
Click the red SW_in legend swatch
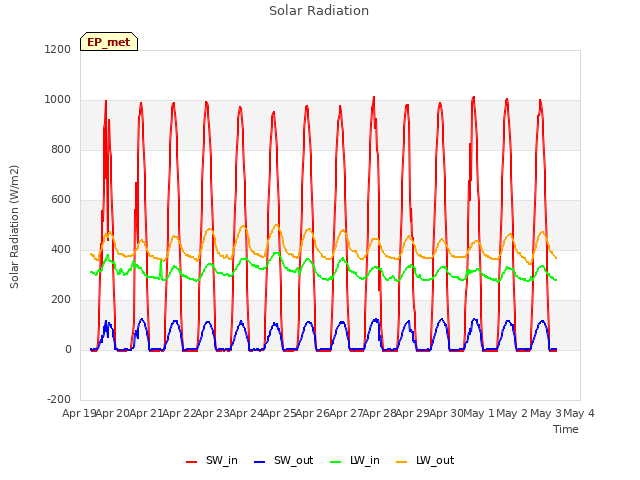[x=191, y=462]
